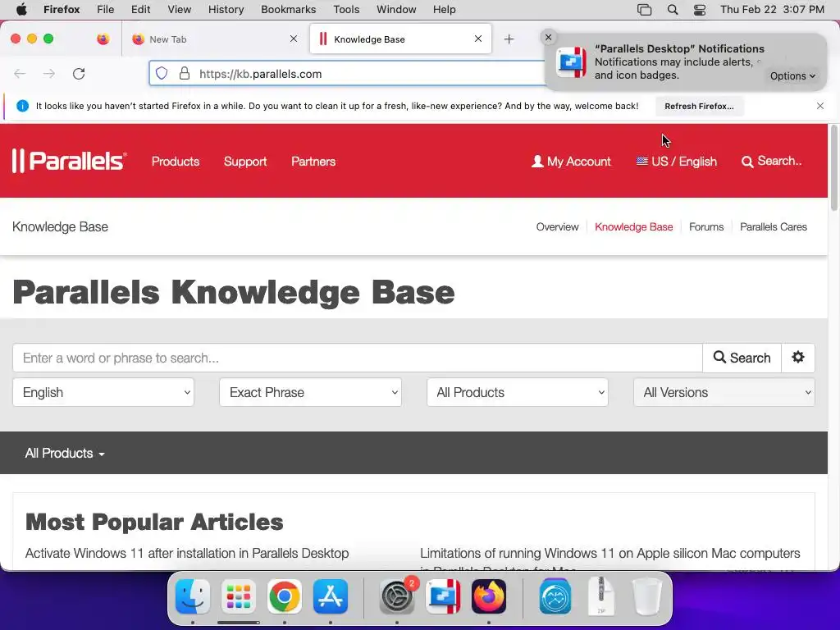Open the US / English region selector
This screenshot has width=840, height=630.
pos(676,162)
